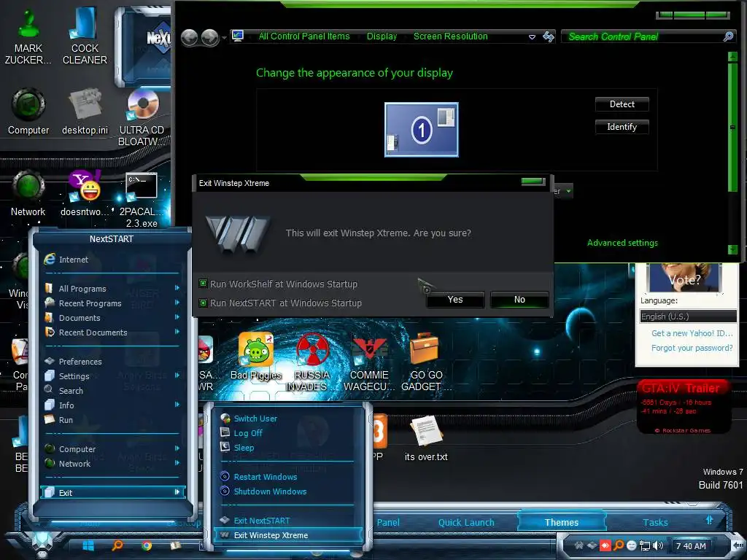Expand the Info submenu in NextSTART

[x=112, y=405]
